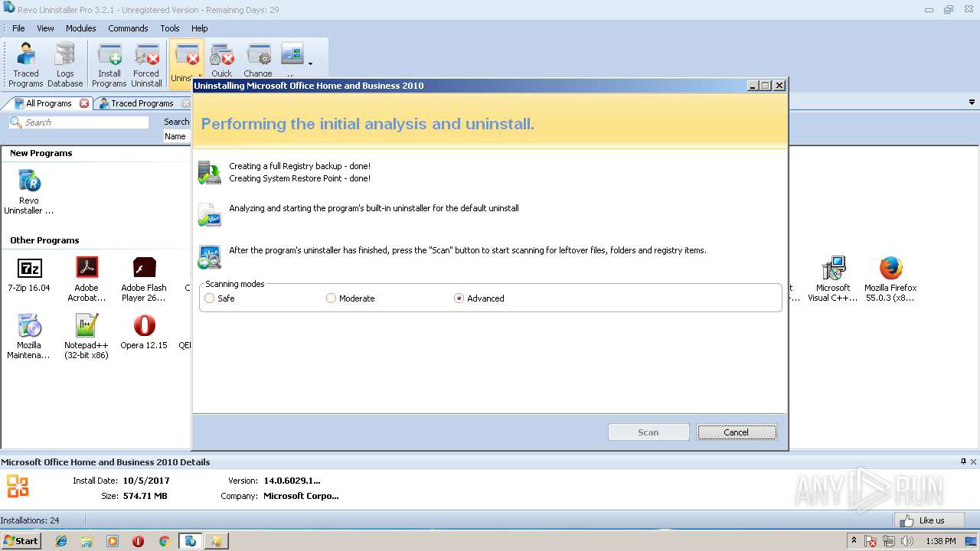Open the Search by Name dropdown
Screen dimensions: 980x551
click(x=177, y=136)
